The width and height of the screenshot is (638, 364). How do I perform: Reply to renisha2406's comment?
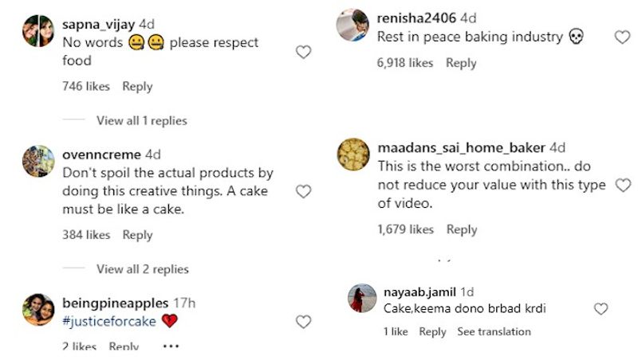tap(461, 63)
